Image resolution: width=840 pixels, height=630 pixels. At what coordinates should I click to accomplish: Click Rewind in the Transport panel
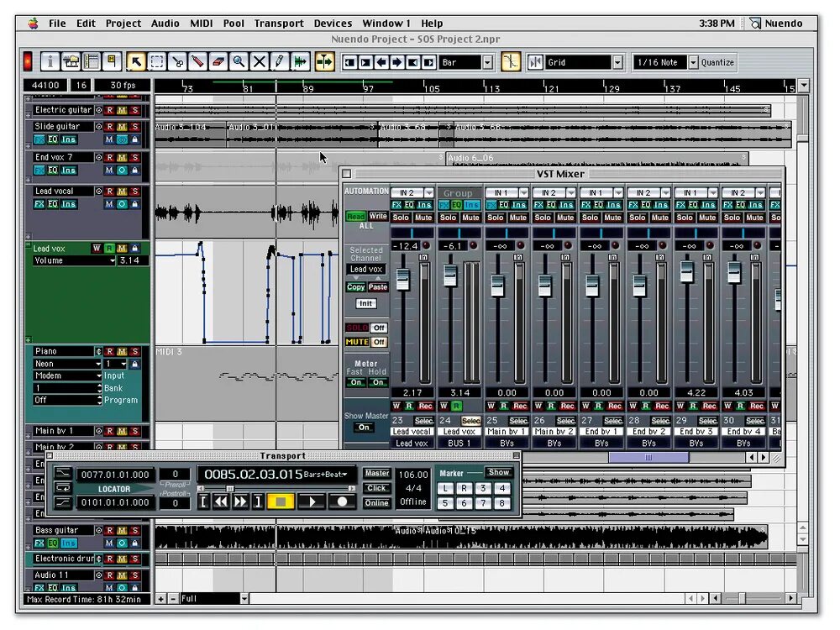(x=221, y=502)
